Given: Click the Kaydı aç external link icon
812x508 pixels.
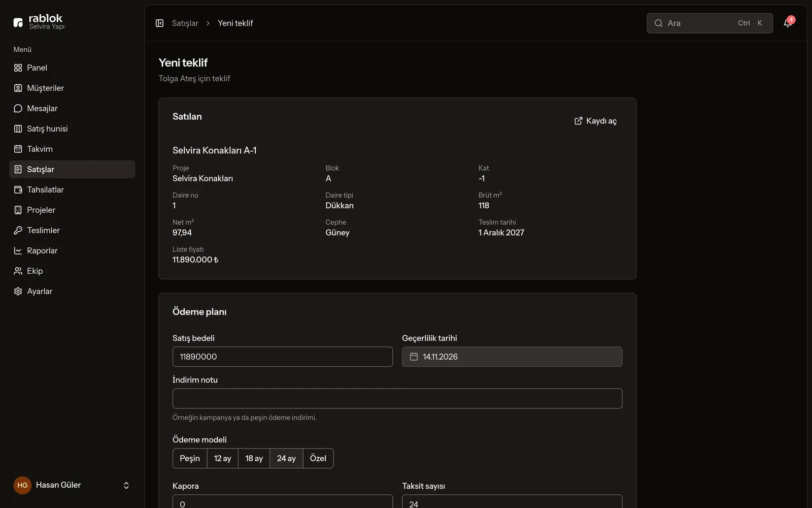Looking at the screenshot, I should 578,121.
